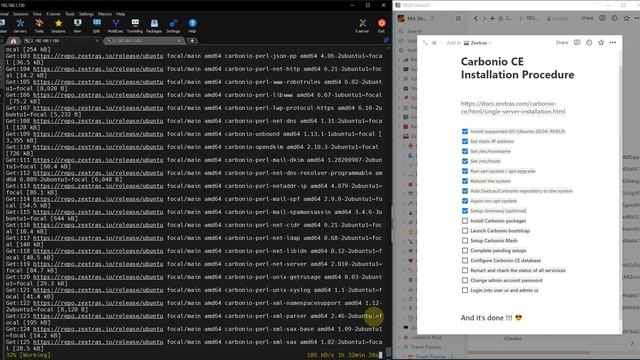Open the Packages toolbar icon

154,26
